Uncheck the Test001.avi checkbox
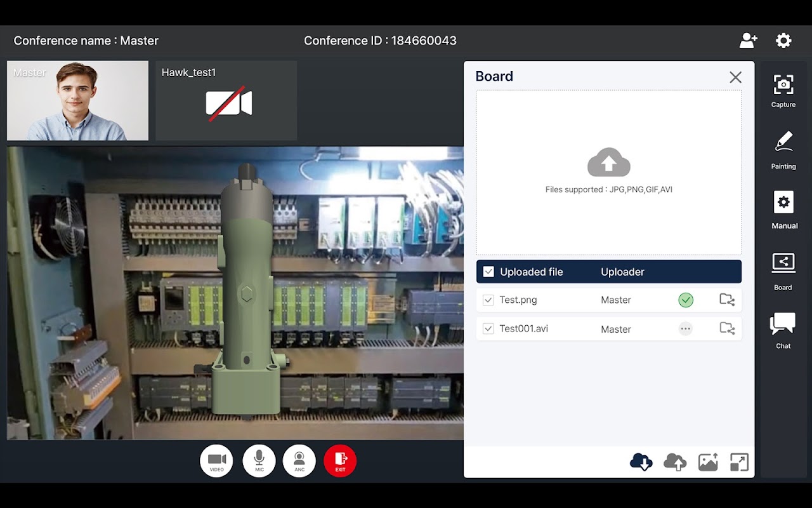The width and height of the screenshot is (812, 508). pos(488,329)
